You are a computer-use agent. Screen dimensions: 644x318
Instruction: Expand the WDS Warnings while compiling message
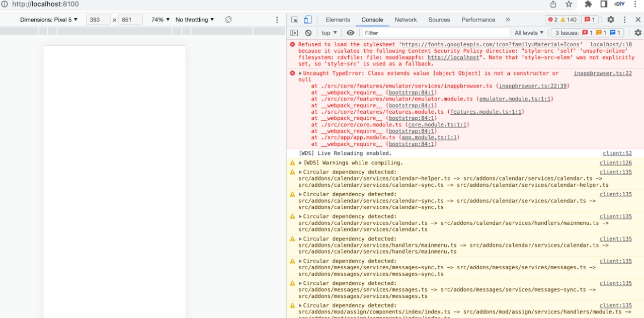pyautogui.click(x=300, y=163)
